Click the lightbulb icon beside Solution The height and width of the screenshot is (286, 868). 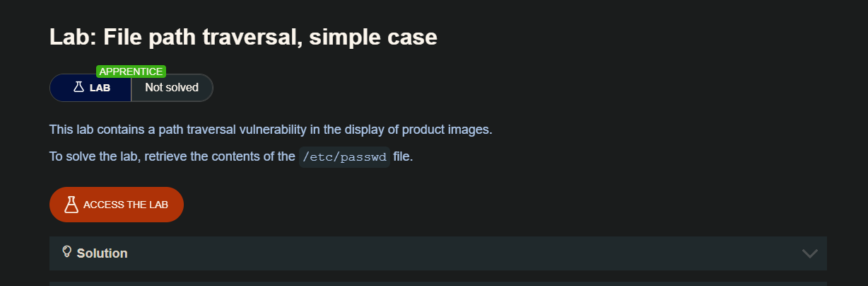click(68, 252)
